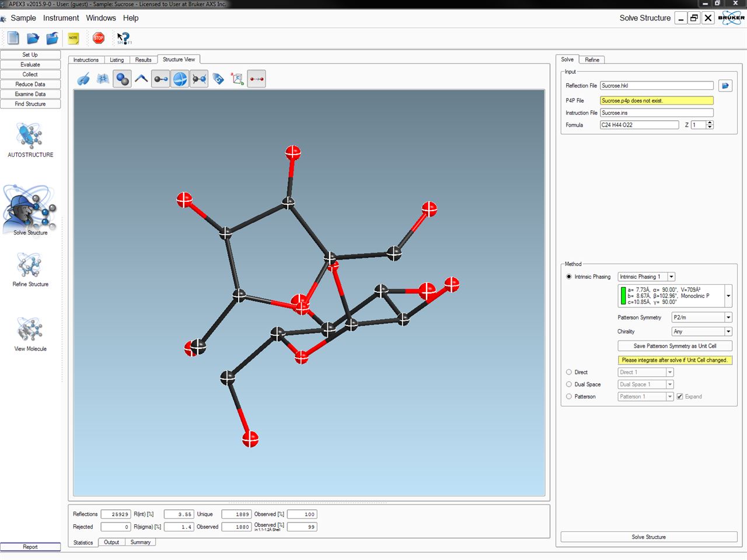Switch to the Listing tab

117,60
